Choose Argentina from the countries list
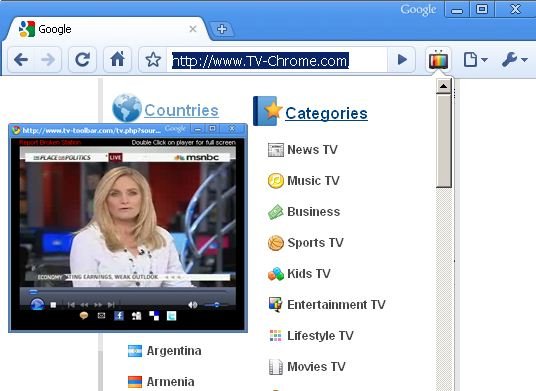 tap(174, 351)
